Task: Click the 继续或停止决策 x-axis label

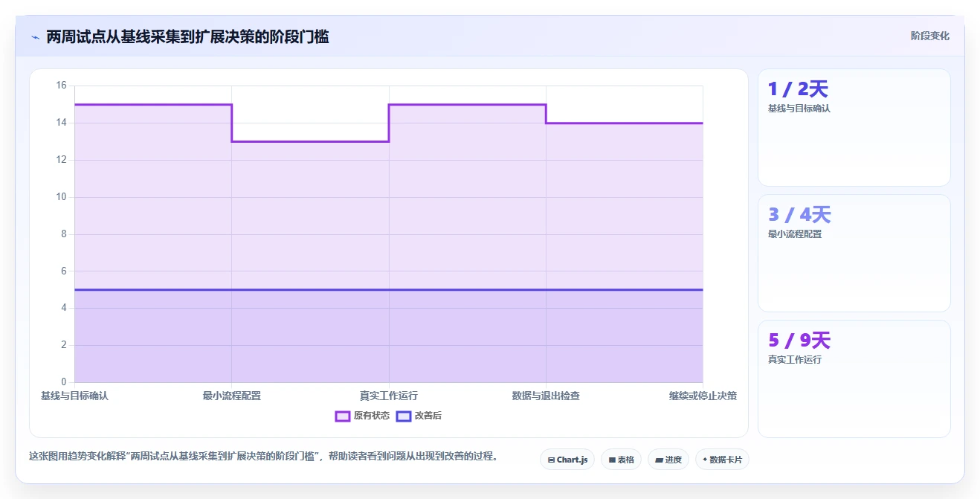Action: (x=703, y=396)
